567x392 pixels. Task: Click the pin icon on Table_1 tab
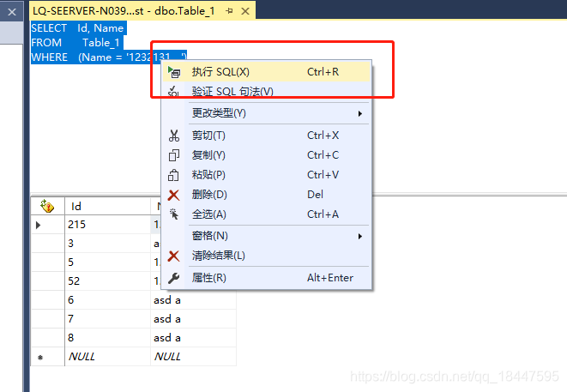pyautogui.click(x=229, y=11)
